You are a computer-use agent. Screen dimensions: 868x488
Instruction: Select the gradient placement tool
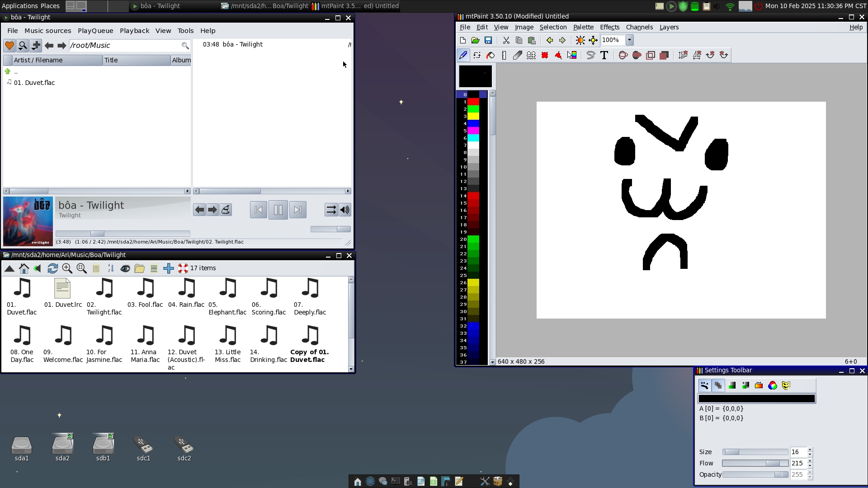pyautogui.click(x=572, y=55)
